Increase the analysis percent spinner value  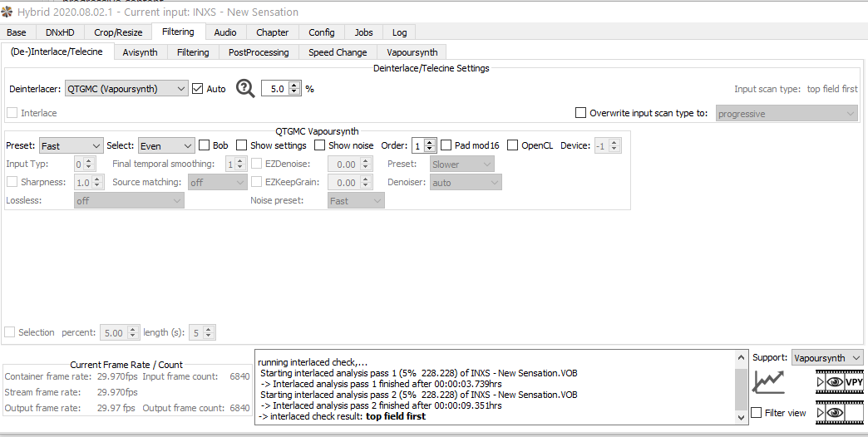point(294,86)
